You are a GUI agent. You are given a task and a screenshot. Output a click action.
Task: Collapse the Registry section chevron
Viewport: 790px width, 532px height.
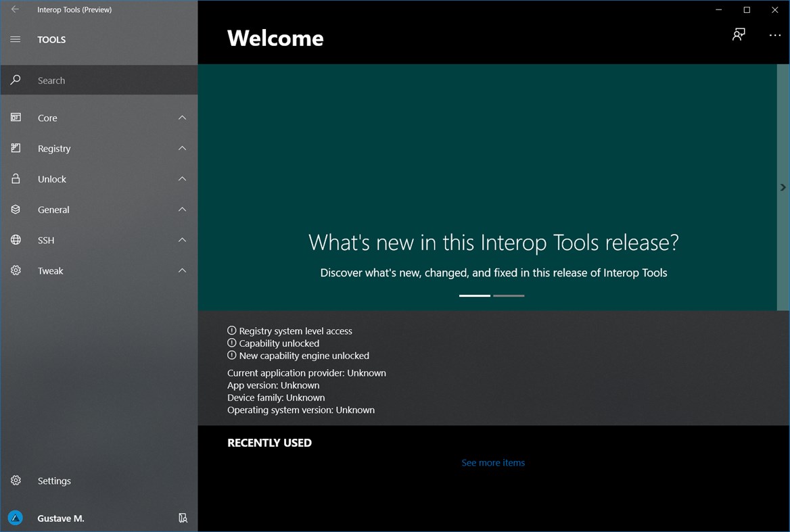(183, 148)
